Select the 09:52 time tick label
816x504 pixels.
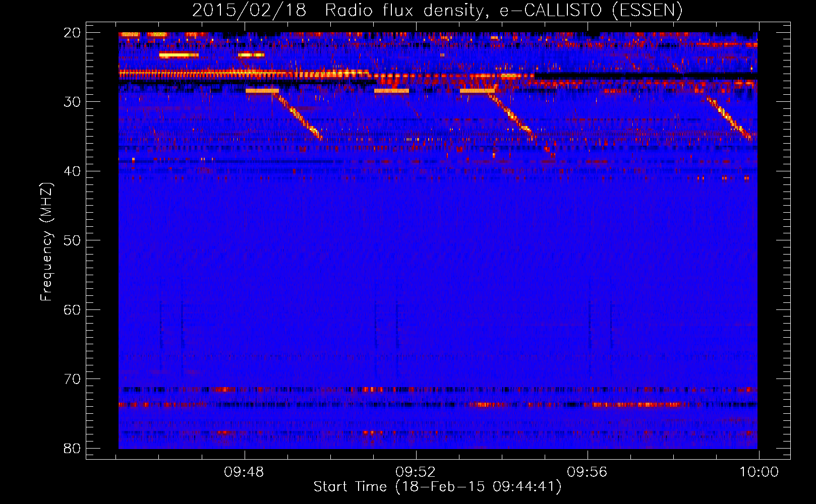click(x=416, y=472)
